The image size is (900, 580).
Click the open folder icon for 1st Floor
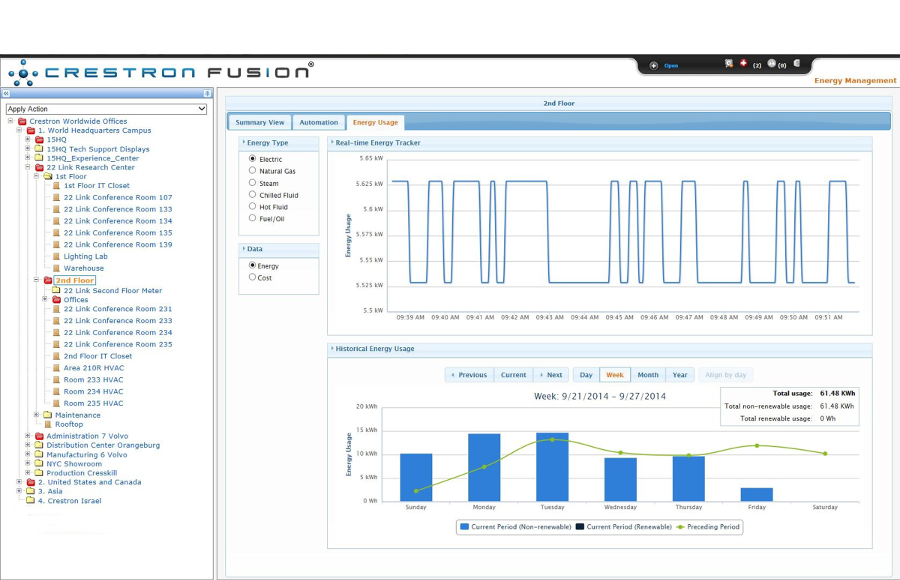[x=48, y=176]
